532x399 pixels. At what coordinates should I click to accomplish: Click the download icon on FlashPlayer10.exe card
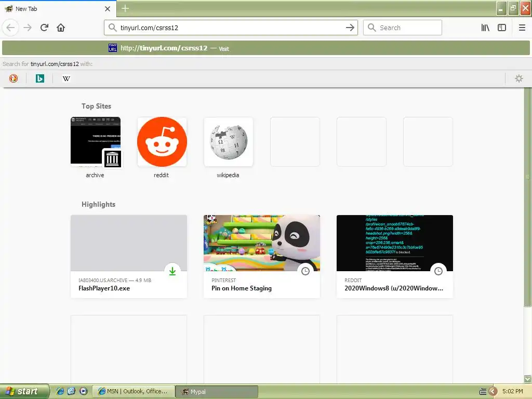[x=172, y=271]
